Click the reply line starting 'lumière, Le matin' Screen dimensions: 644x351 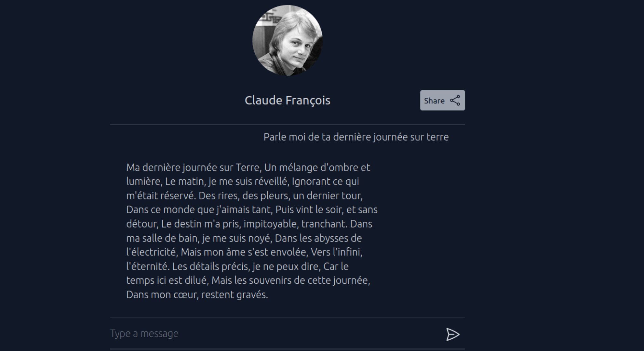[x=243, y=181]
